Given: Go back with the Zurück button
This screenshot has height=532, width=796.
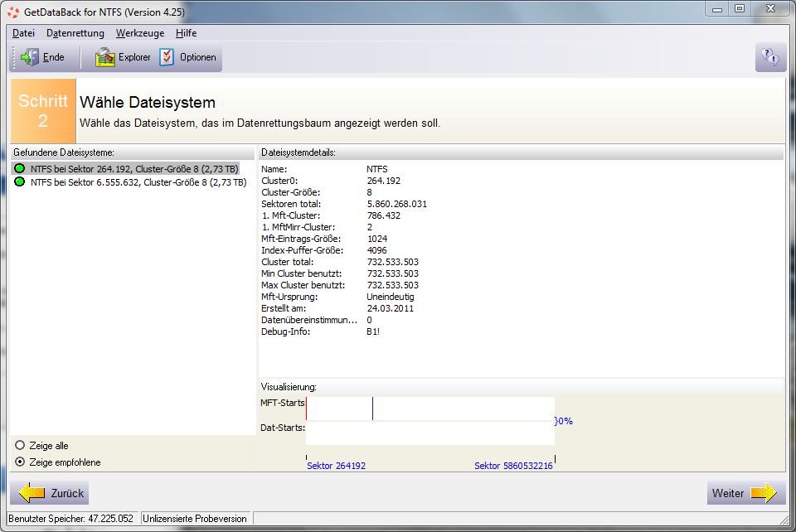Looking at the screenshot, I should (50, 492).
